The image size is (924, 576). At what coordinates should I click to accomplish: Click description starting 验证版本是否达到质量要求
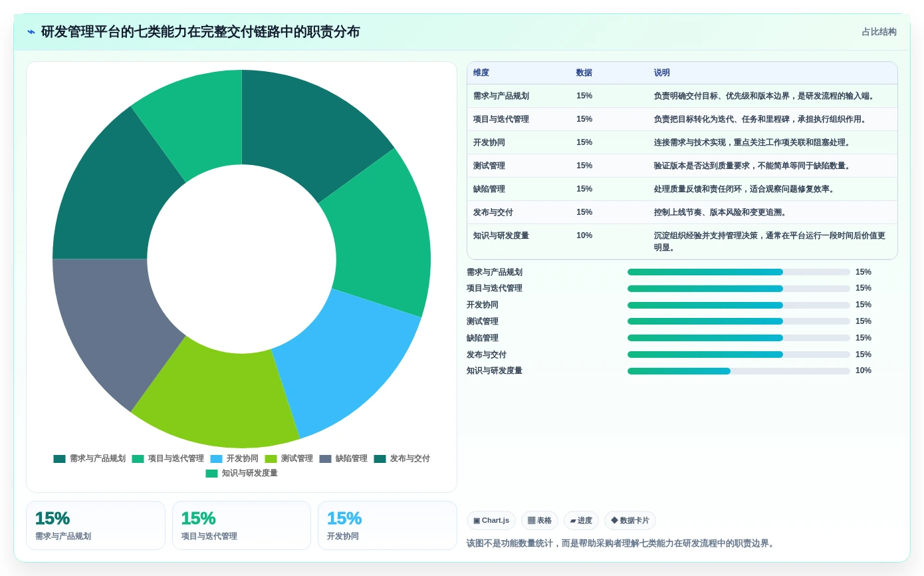pos(753,166)
